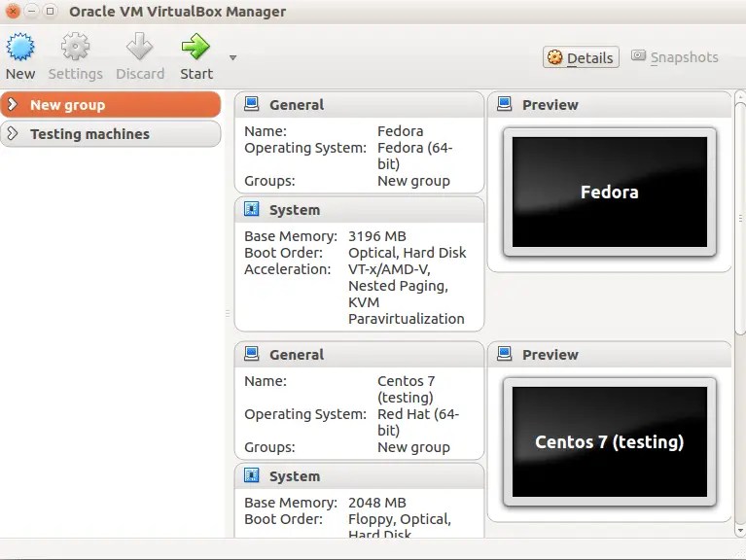
Task: Select the Testing machines group
Action: point(110,133)
